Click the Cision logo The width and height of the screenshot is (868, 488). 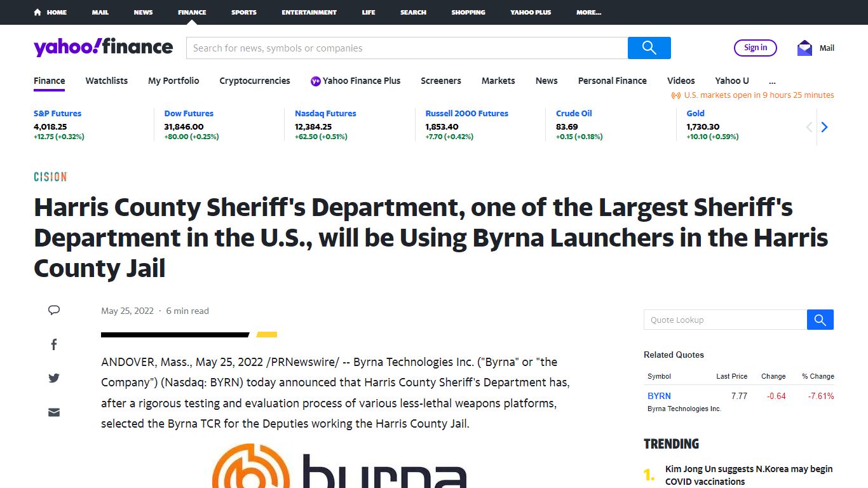click(x=50, y=177)
